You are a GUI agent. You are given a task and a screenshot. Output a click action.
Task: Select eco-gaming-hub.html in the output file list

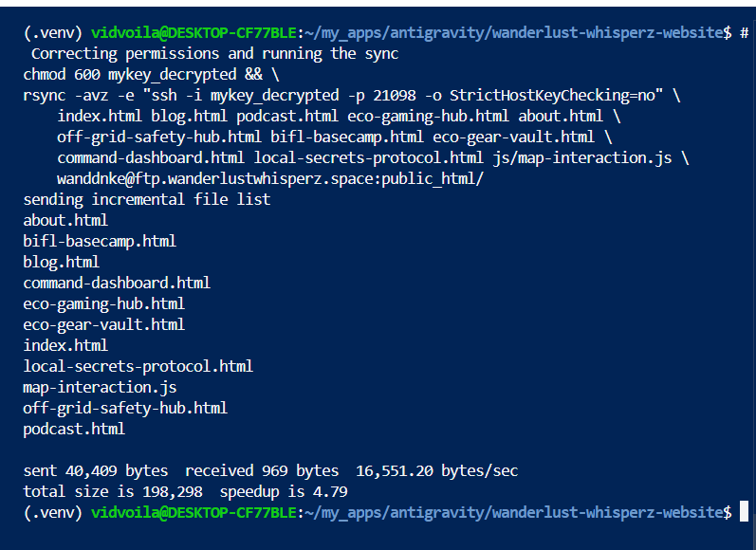(x=103, y=304)
